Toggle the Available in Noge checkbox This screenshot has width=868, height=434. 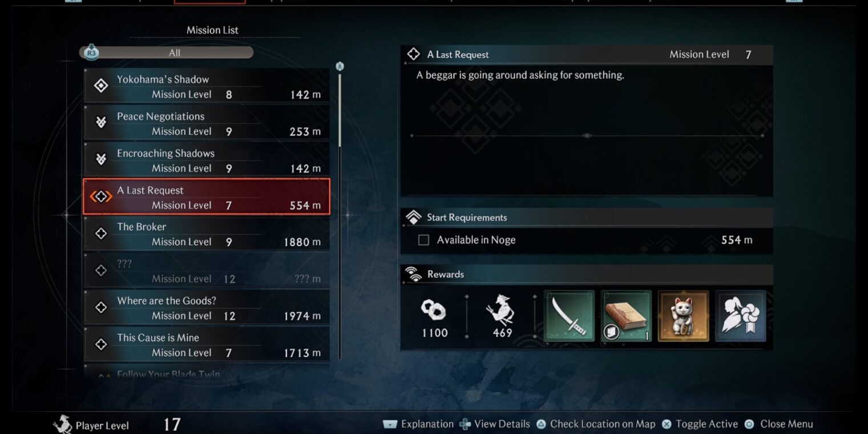(x=423, y=240)
